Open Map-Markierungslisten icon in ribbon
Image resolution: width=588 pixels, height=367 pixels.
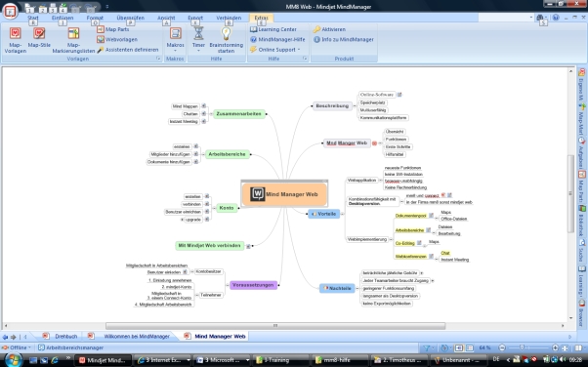point(73,34)
